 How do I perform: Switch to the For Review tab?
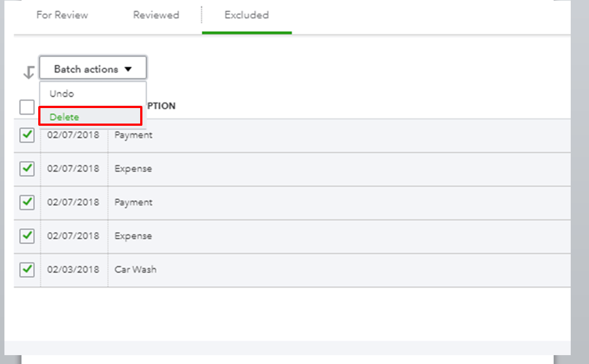[62, 16]
